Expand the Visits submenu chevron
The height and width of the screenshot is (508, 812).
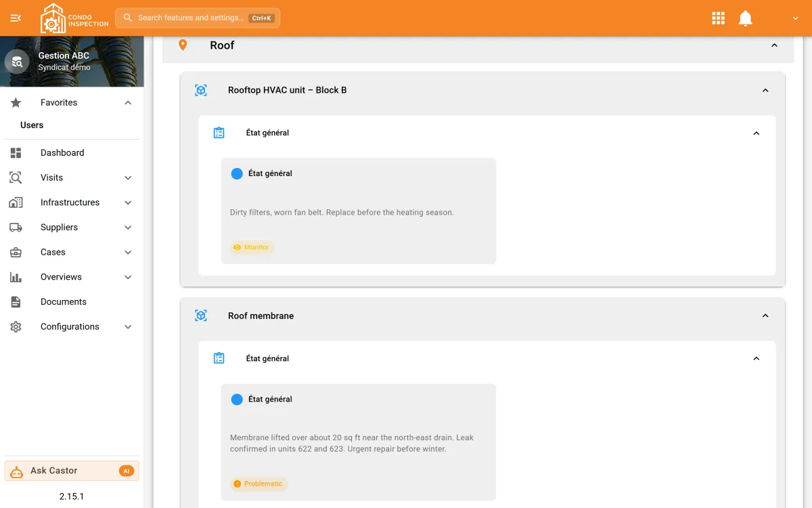(128, 177)
